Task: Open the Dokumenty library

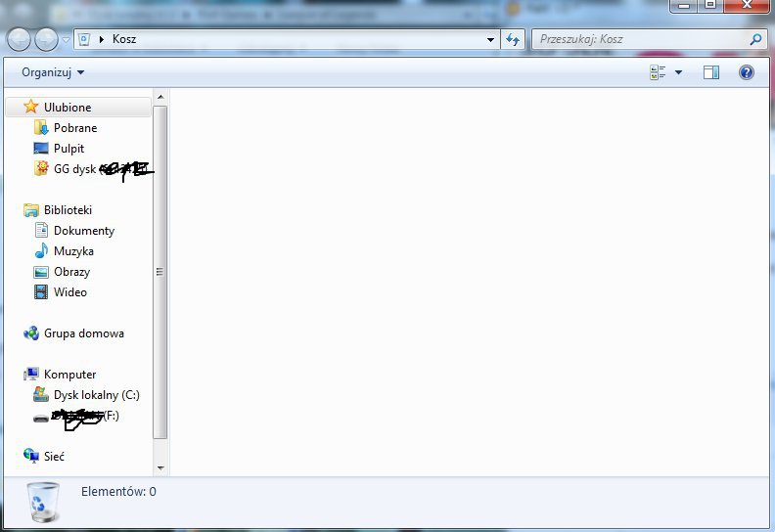Action: click(84, 231)
